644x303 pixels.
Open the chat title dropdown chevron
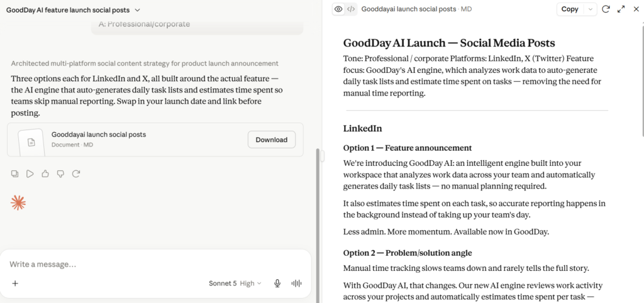[x=138, y=10]
